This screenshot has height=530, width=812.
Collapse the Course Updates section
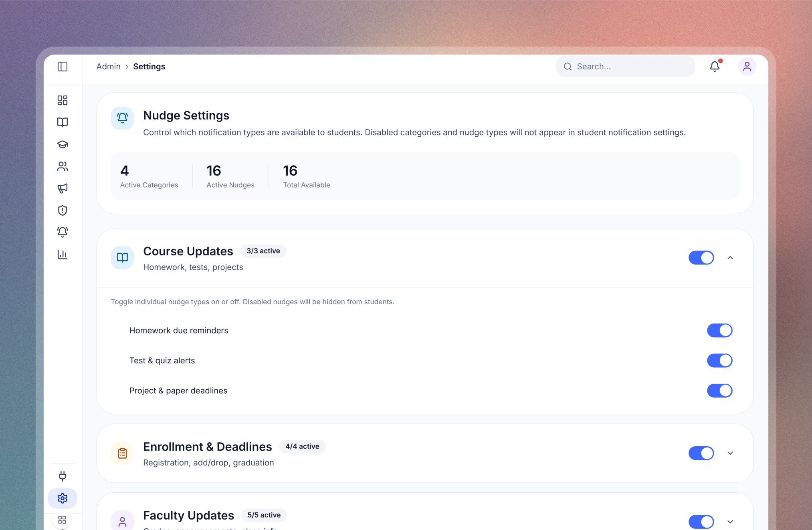[730, 258]
